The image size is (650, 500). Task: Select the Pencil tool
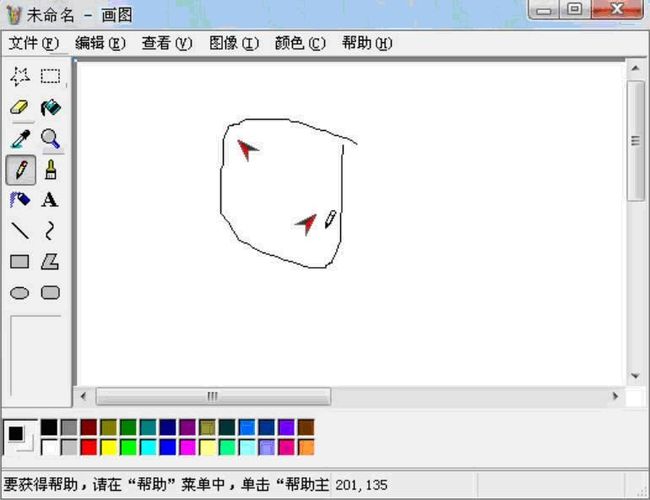click(x=21, y=170)
